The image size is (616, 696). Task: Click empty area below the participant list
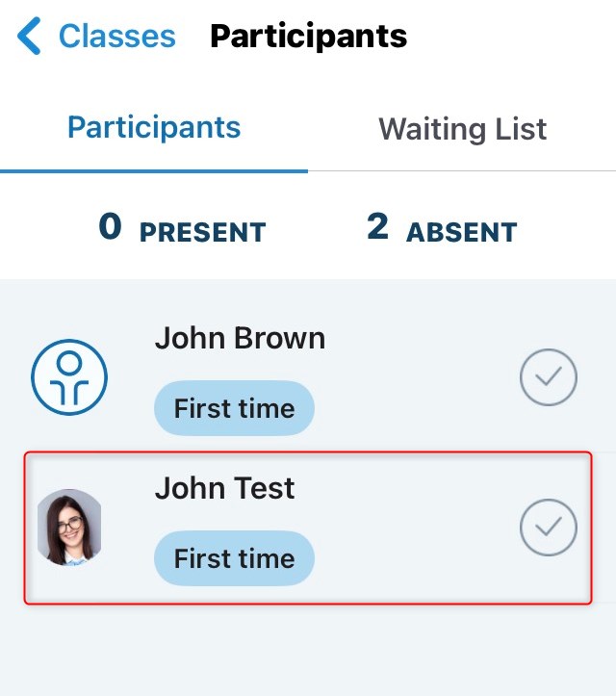pos(308,655)
